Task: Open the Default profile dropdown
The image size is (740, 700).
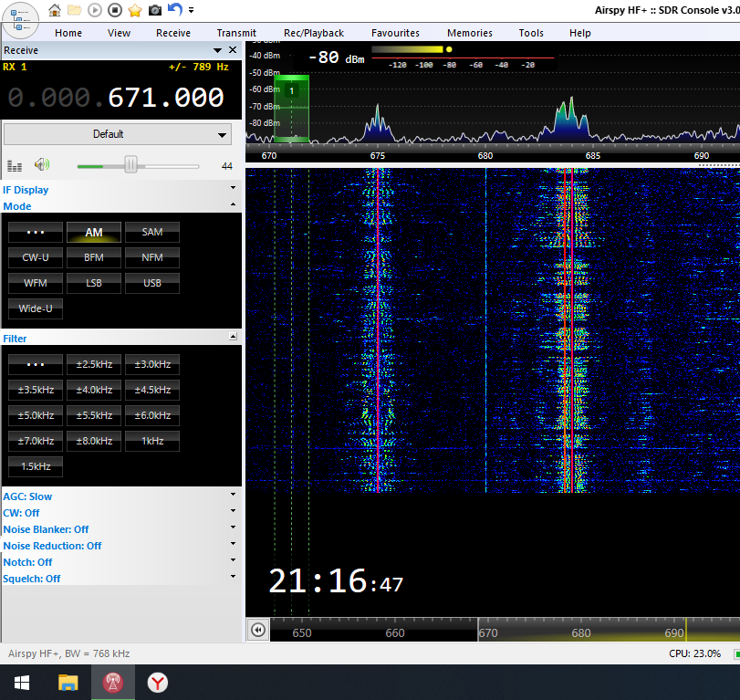Action: click(x=118, y=134)
